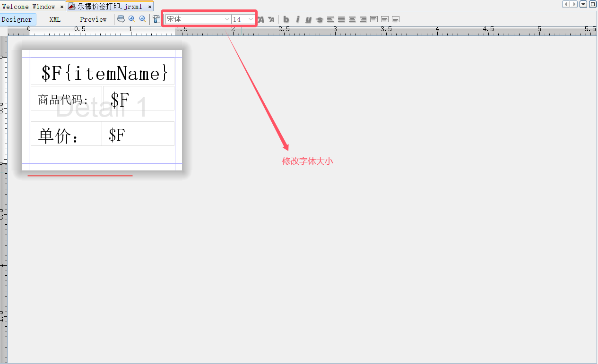Switch to the Welcome Window tab
The width and height of the screenshot is (598, 364).
tap(29, 7)
